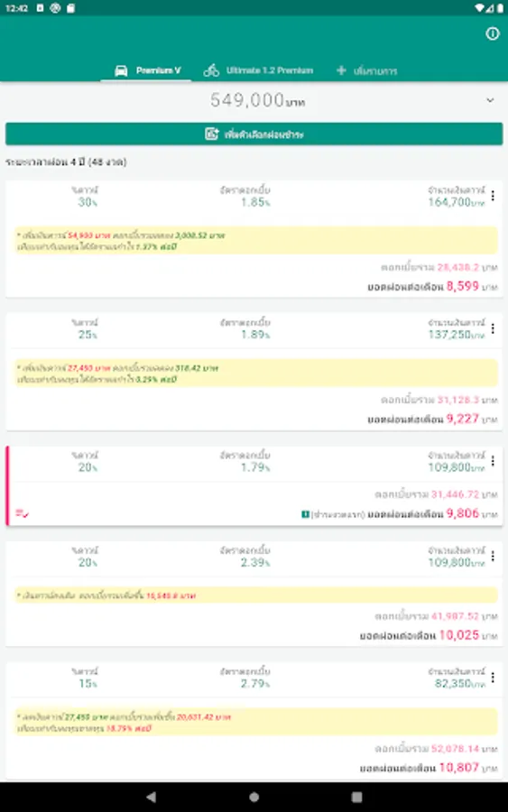The width and height of the screenshot is (508, 812).
Task: Tap Android back navigation button
Action: tap(151, 797)
